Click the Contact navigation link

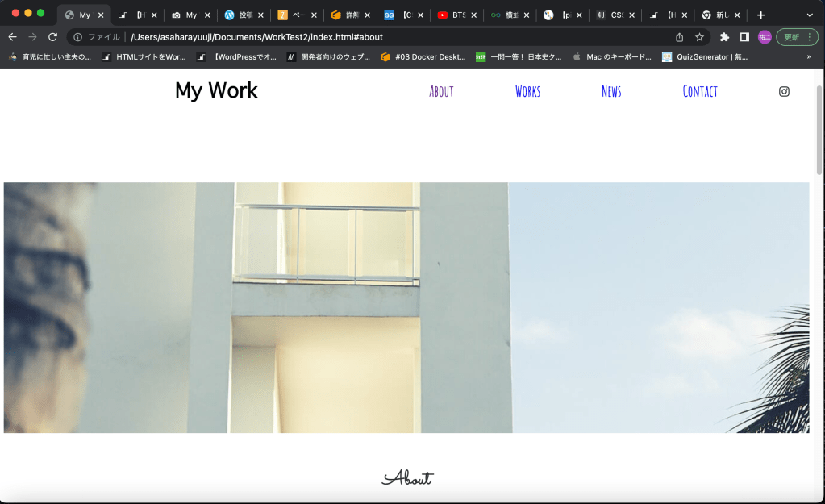click(699, 91)
